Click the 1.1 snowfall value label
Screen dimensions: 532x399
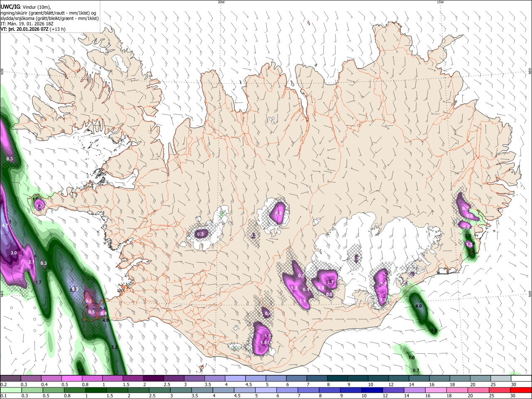(x=303, y=301)
